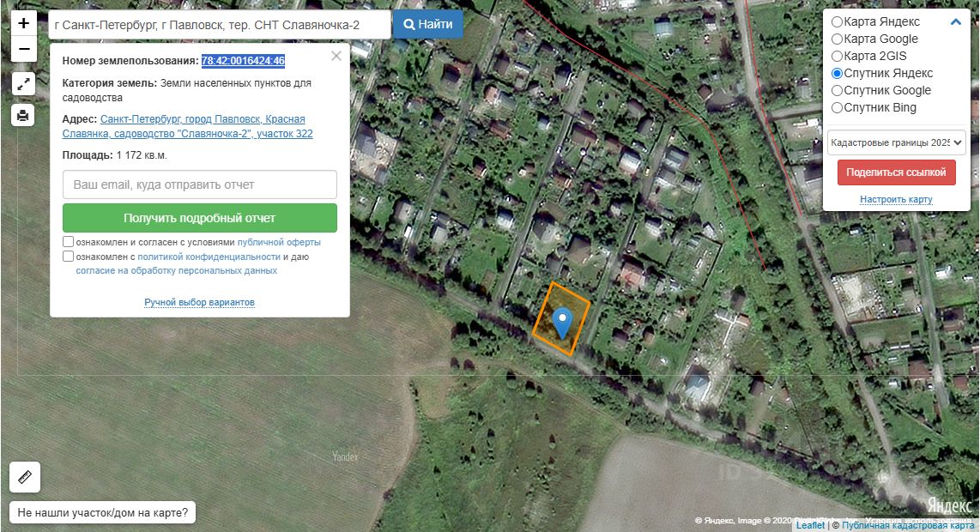
Task: Tick the политикой конфиденциальности consent checkbox
Action: (68, 257)
